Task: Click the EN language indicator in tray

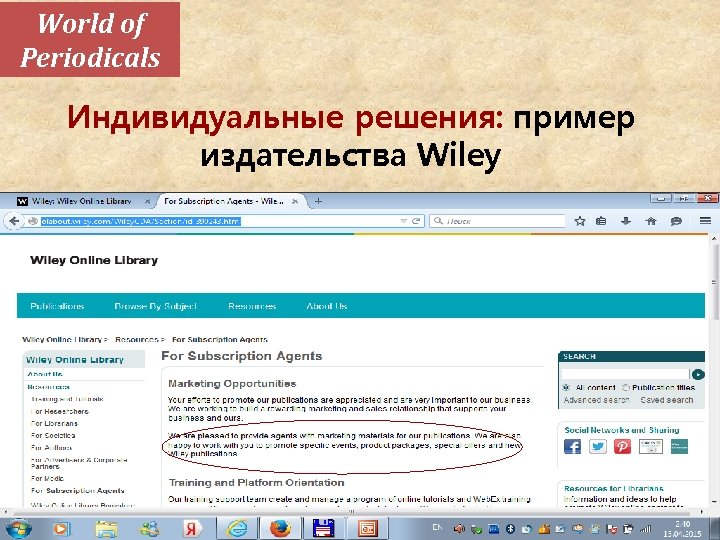Action: (x=437, y=527)
